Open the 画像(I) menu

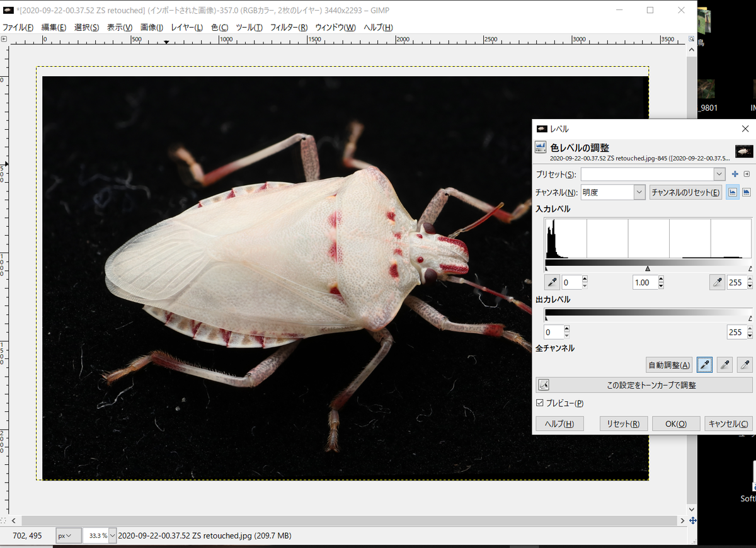tap(152, 27)
